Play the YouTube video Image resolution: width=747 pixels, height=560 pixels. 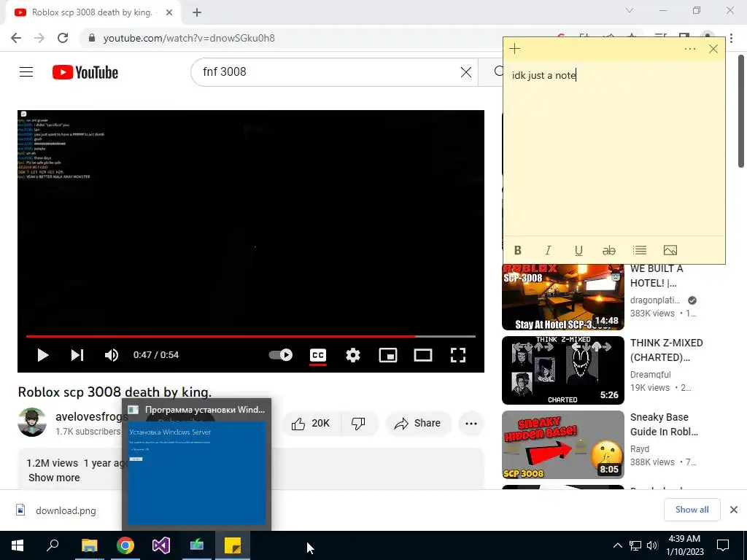coord(42,355)
